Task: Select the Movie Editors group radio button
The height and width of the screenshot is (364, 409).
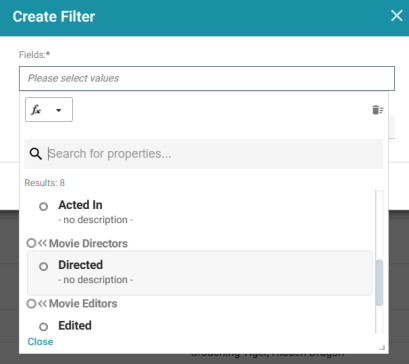Action: (x=31, y=304)
